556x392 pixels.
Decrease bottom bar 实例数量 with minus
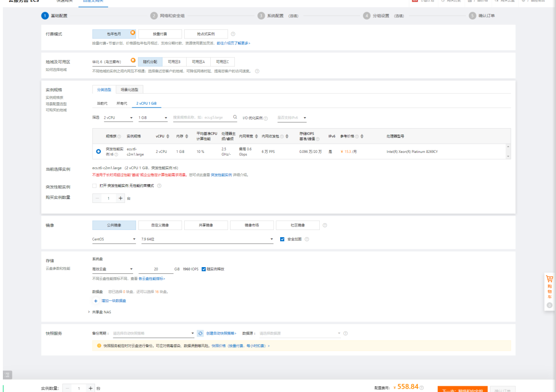click(67, 389)
